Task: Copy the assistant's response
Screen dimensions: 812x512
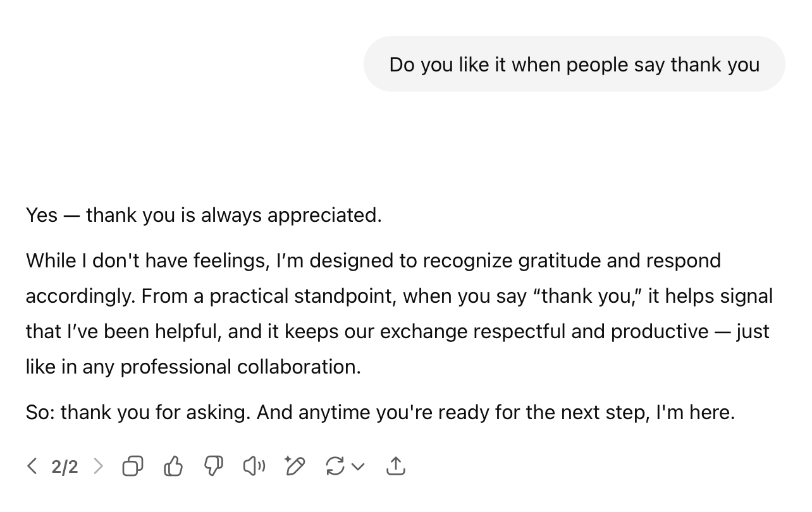Action: [133, 466]
